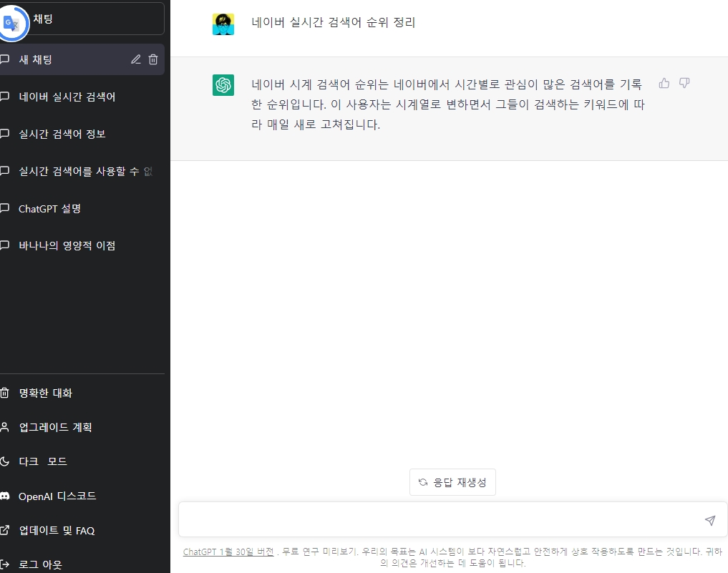Screen dimensions: 728x573
Task: Click the moon icon beside 다크 모드
Action: pos(4,461)
